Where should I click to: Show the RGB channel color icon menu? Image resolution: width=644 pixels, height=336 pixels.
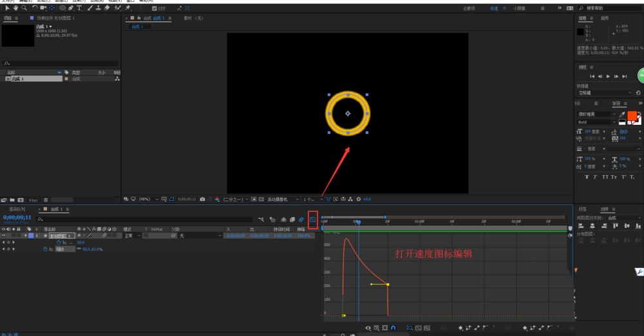pyautogui.click(x=217, y=199)
